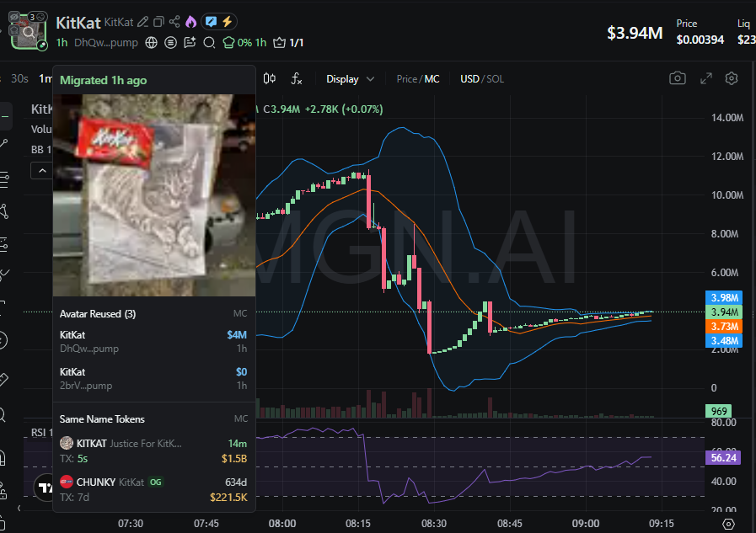
Task: Click the share icon next to KitKat
Action: pos(174,22)
